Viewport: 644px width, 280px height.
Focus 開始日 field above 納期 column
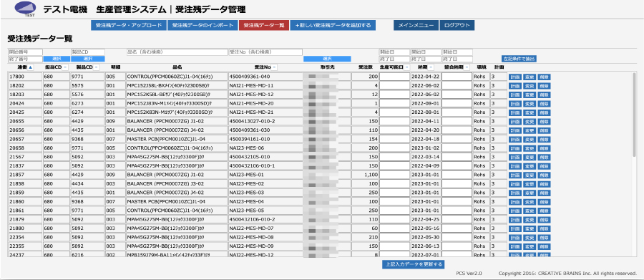coord(426,52)
